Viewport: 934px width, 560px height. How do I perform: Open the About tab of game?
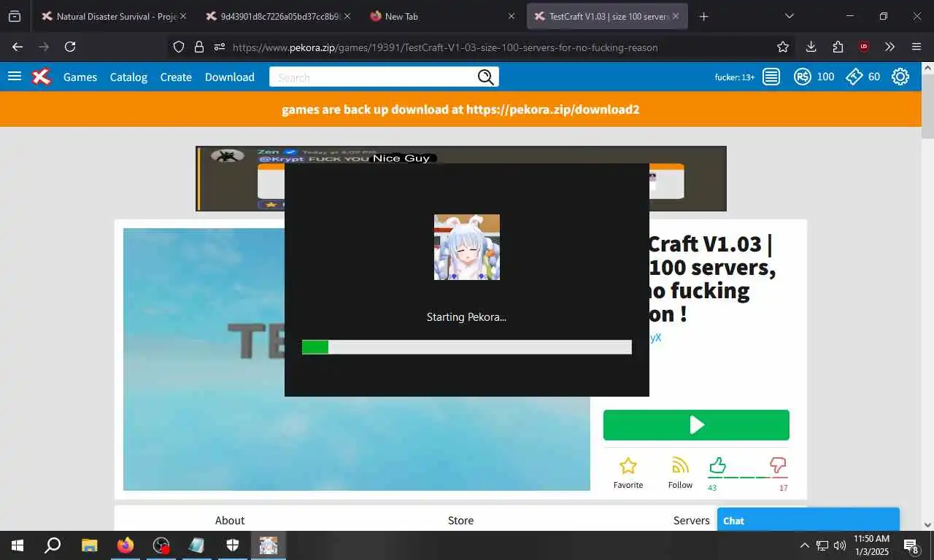[x=230, y=520]
